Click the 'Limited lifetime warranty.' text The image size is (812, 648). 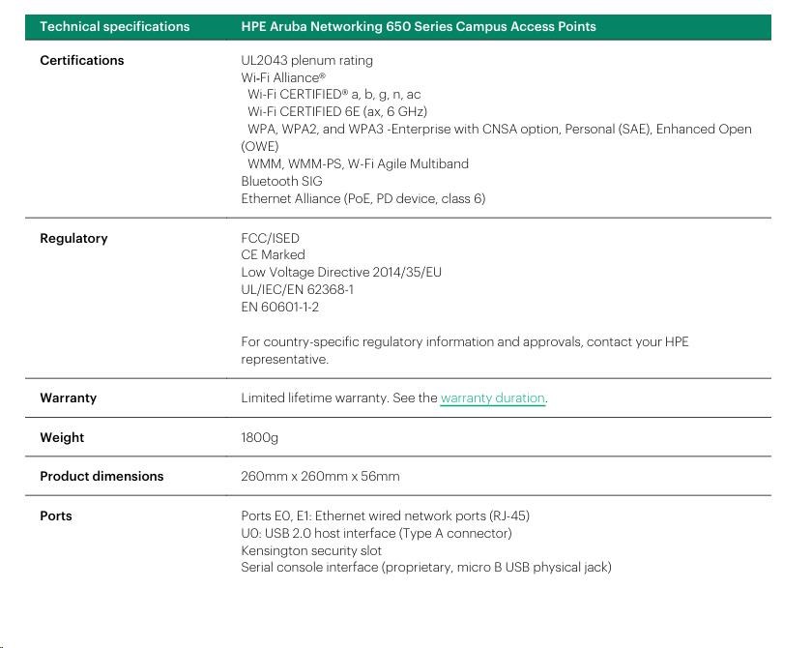click(314, 398)
